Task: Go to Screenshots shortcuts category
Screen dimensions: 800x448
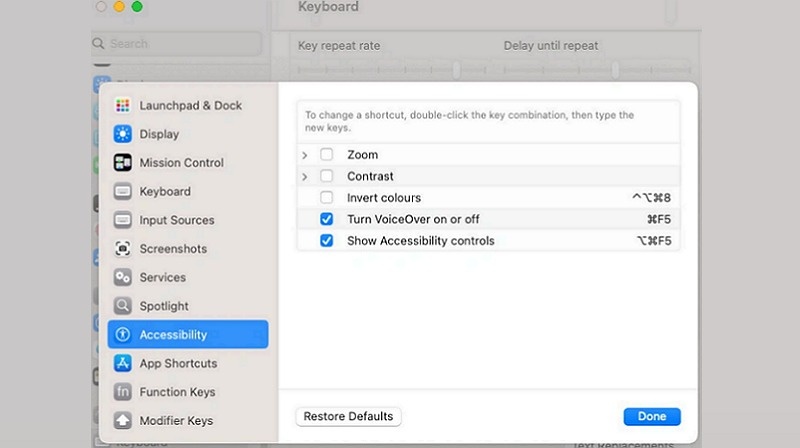Action: (188, 248)
